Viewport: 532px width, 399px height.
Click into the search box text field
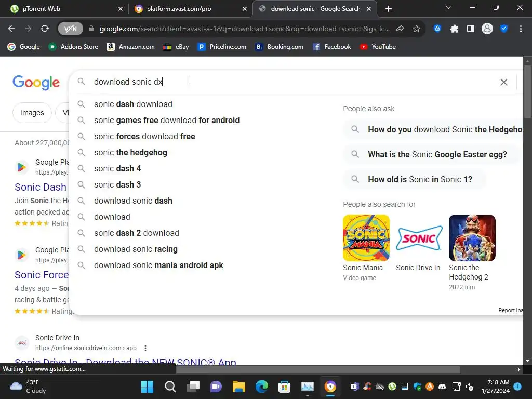[x=292, y=82]
